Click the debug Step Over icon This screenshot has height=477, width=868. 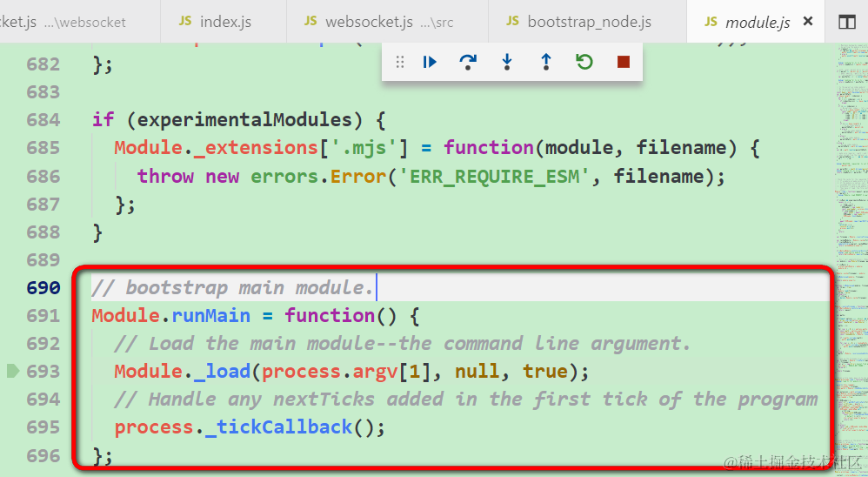(x=468, y=62)
